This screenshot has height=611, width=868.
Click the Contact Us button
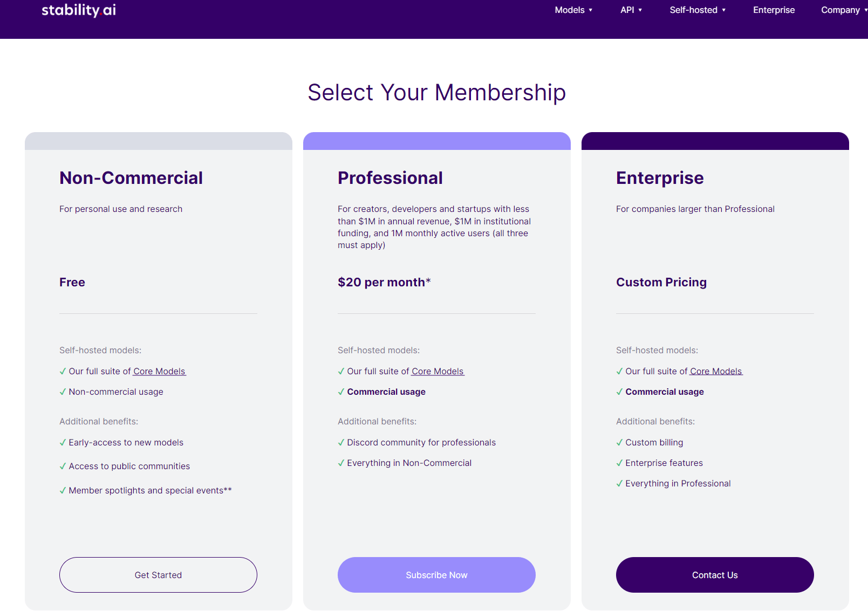715,575
